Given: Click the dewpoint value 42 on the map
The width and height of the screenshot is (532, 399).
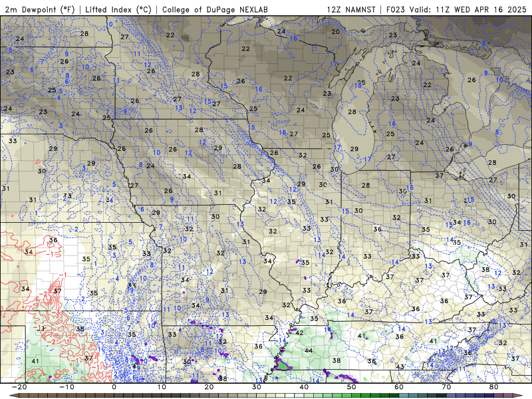Looking at the screenshot, I should [x=300, y=333].
